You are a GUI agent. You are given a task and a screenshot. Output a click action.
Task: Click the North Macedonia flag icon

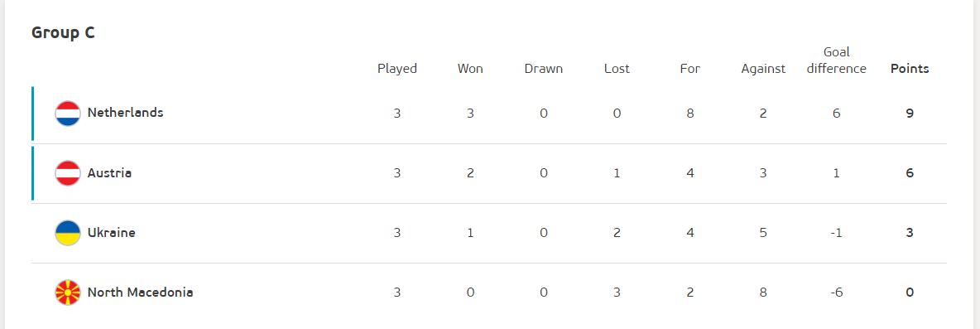click(x=68, y=293)
